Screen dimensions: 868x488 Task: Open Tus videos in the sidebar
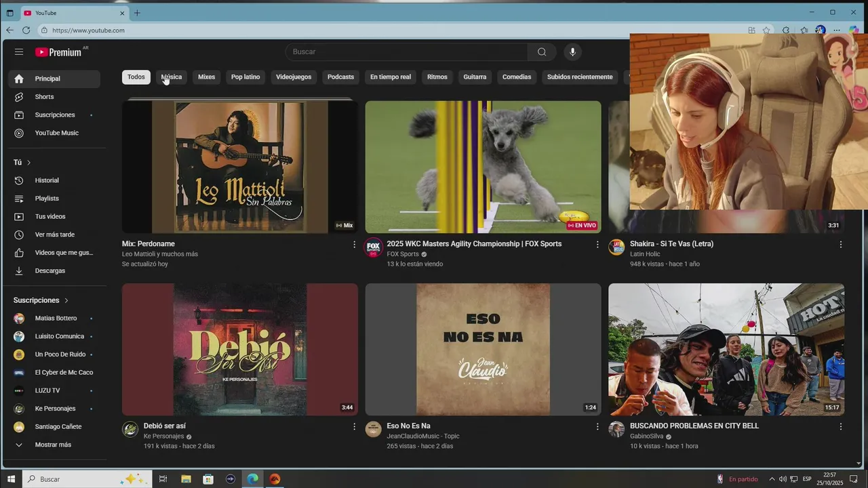click(x=54, y=216)
